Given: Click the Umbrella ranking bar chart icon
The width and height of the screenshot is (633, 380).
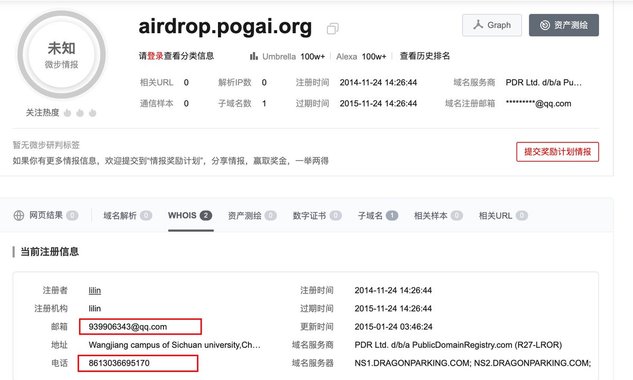Looking at the screenshot, I should point(254,56).
